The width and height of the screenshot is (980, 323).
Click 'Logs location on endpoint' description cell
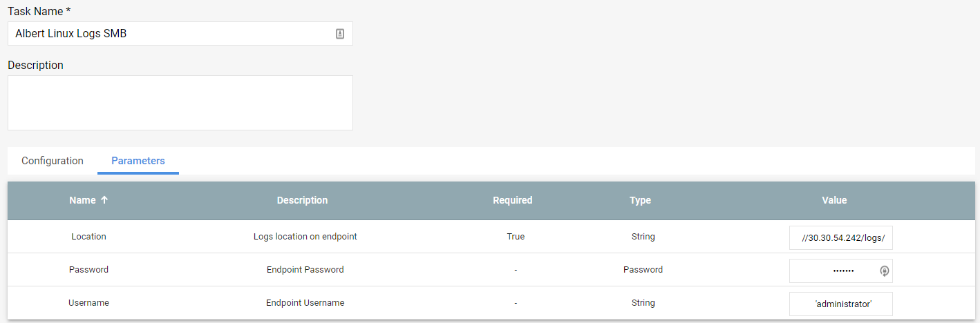pos(305,236)
